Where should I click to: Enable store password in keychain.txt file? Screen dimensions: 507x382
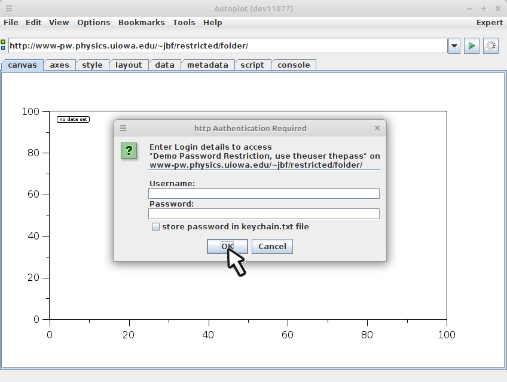[156, 227]
